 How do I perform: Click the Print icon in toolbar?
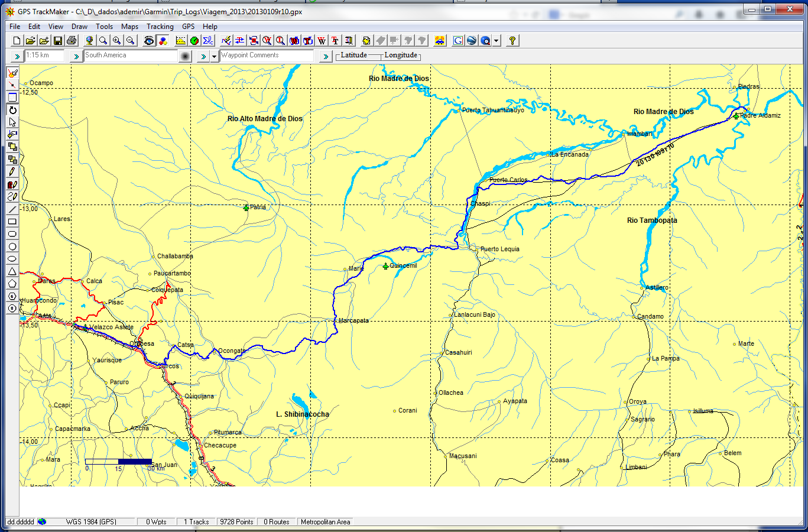(x=72, y=41)
